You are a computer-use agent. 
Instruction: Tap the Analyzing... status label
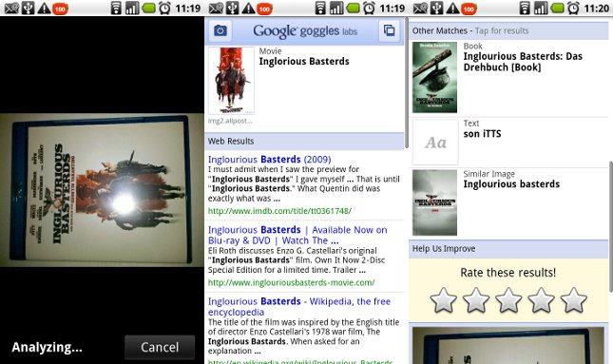coord(47,347)
